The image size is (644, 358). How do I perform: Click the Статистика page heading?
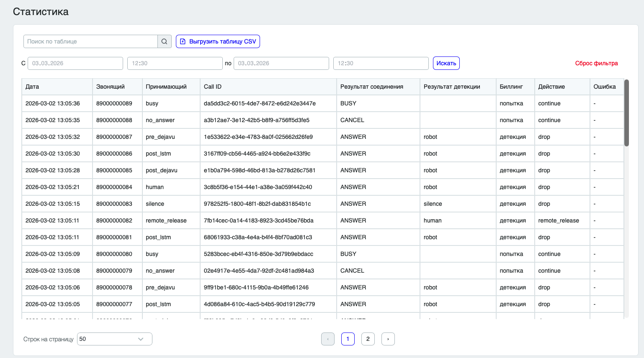click(x=41, y=12)
